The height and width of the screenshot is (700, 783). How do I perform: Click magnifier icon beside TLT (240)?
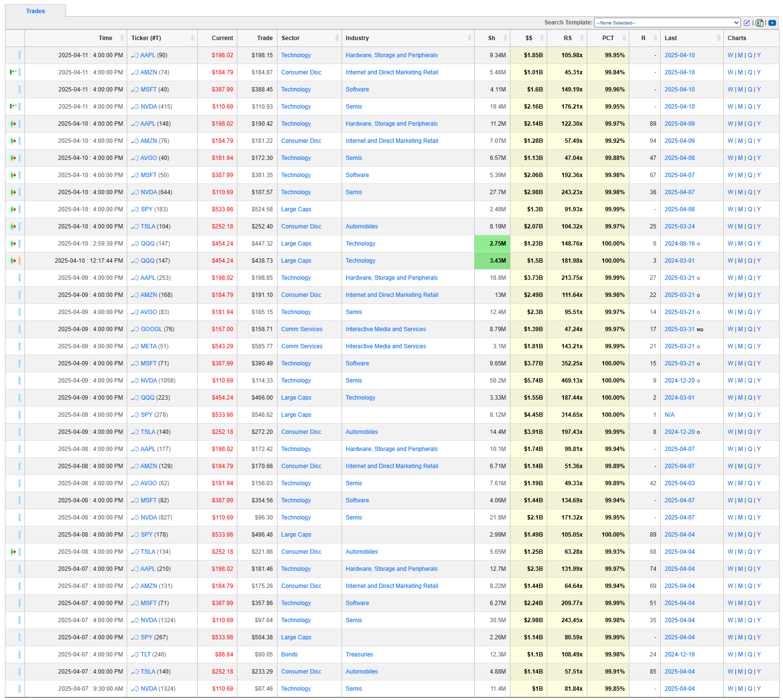(x=135, y=655)
